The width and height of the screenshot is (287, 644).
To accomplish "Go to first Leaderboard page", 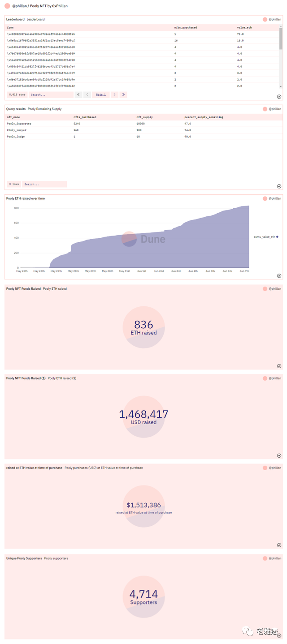I will (x=78, y=94).
